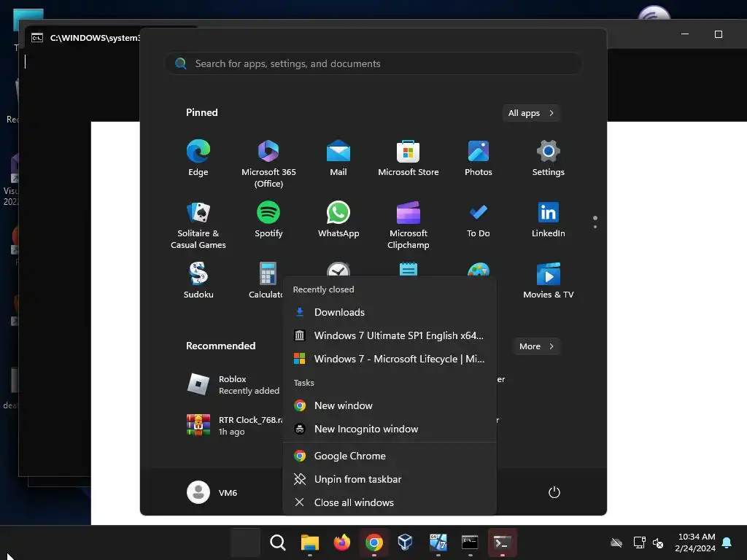Open Microsoft Clipchamp
The height and width of the screenshot is (560, 747).
pyautogui.click(x=409, y=225)
